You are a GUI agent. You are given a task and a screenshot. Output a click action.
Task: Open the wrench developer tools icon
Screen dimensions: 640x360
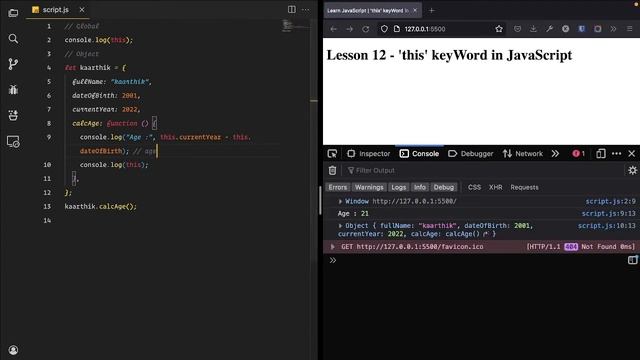[549, 29]
